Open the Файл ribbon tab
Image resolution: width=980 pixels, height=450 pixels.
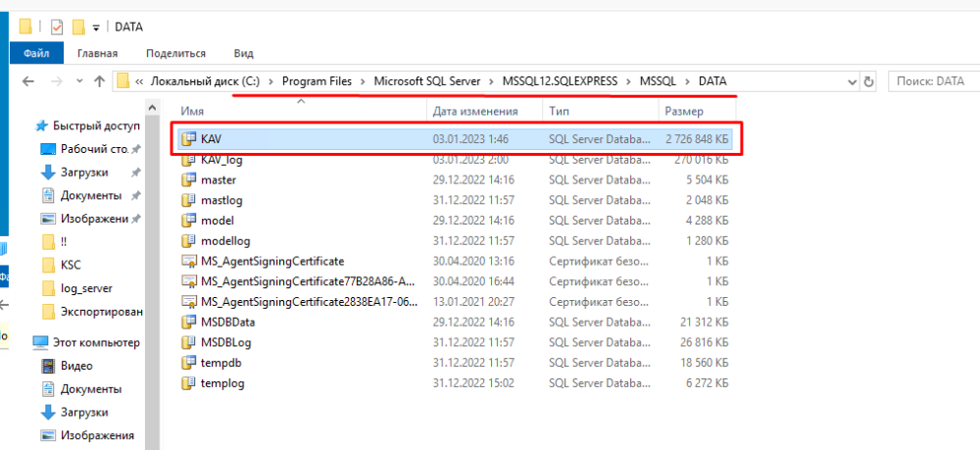[x=36, y=54]
